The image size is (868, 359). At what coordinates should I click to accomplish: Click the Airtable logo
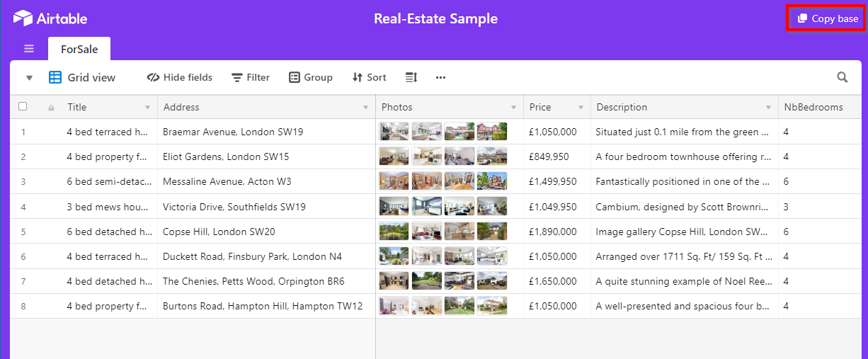[x=50, y=18]
